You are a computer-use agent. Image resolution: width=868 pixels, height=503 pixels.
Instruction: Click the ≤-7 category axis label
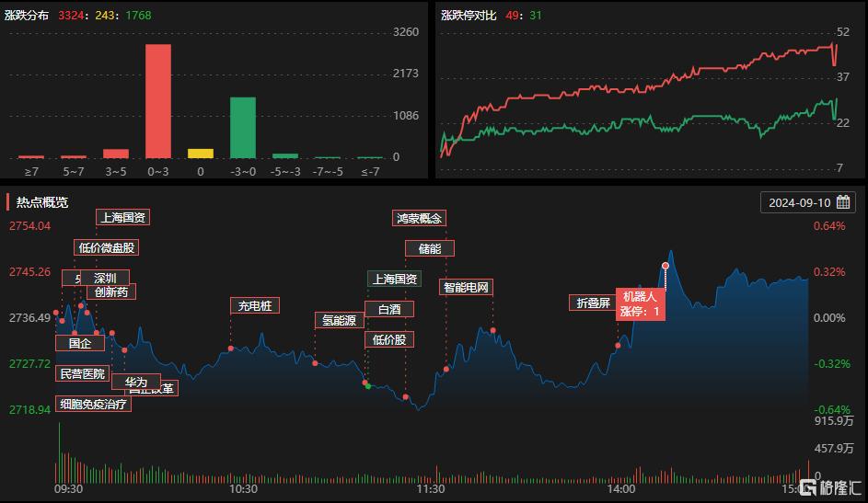(x=370, y=172)
